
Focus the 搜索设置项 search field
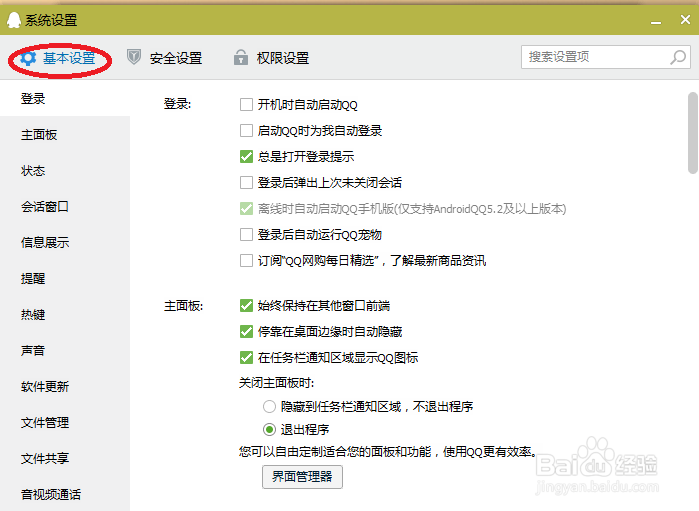(605, 57)
